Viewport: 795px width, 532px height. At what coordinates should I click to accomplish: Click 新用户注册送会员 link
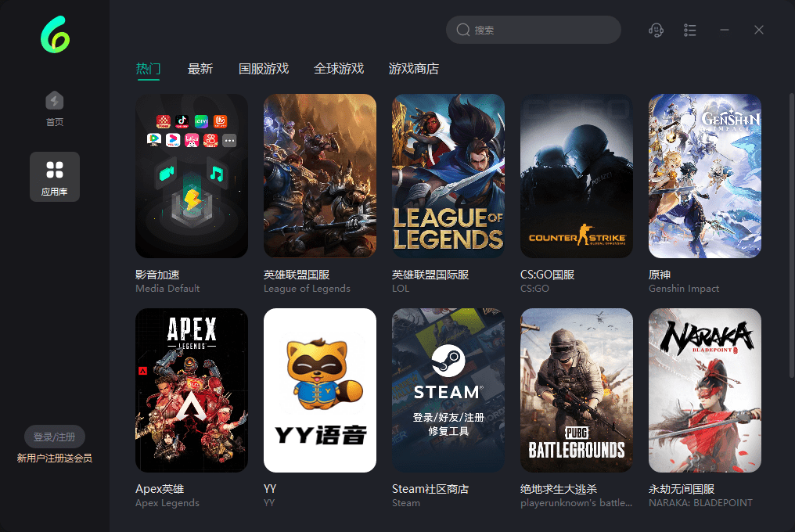(54, 458)
